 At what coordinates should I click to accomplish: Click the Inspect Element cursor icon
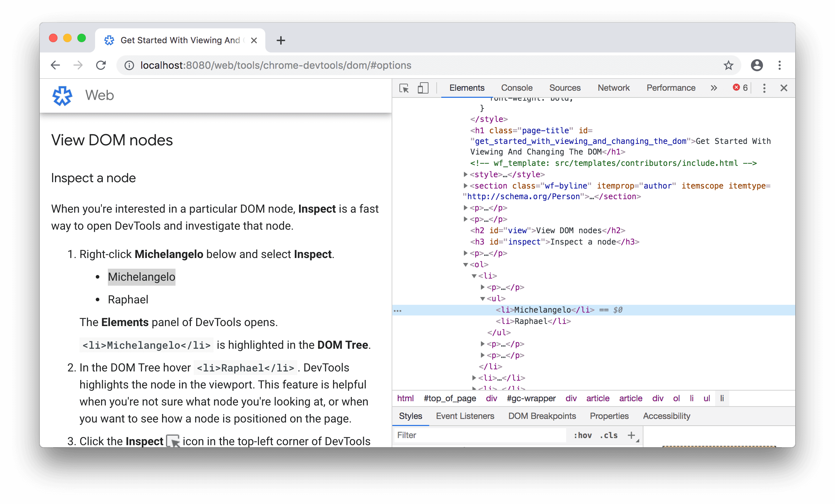(x=404, y=88)
